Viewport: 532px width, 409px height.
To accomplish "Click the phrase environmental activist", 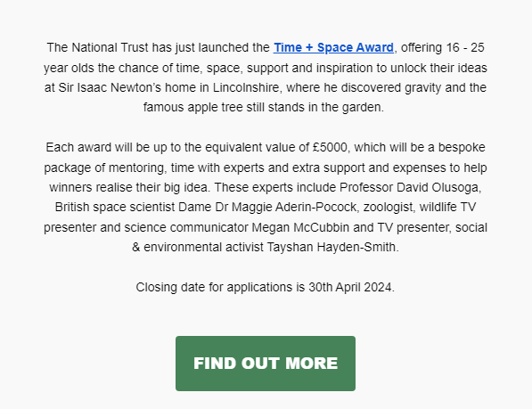I will 203,247.
